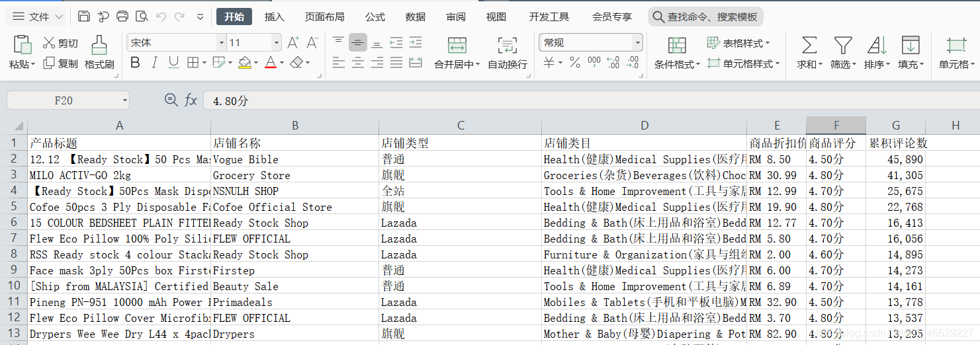The width and height of the screenshot is (980, 345).
Task: Apply thousands separator format
Action: [594, 63]
